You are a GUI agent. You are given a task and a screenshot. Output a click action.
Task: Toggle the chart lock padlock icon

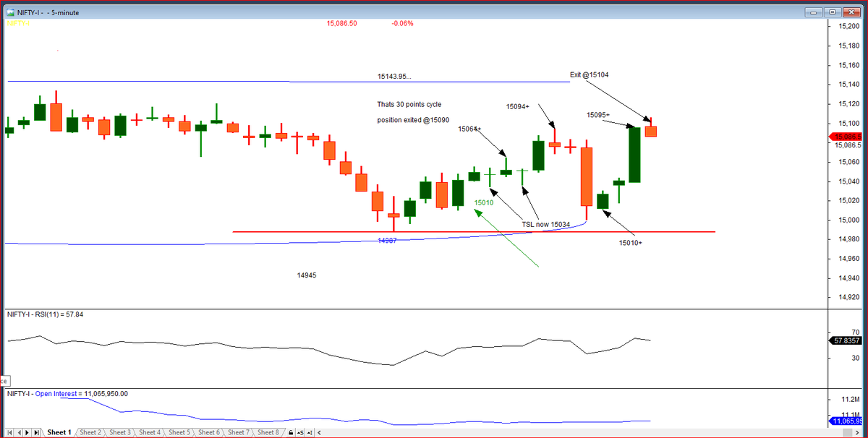tap(290, 432)
